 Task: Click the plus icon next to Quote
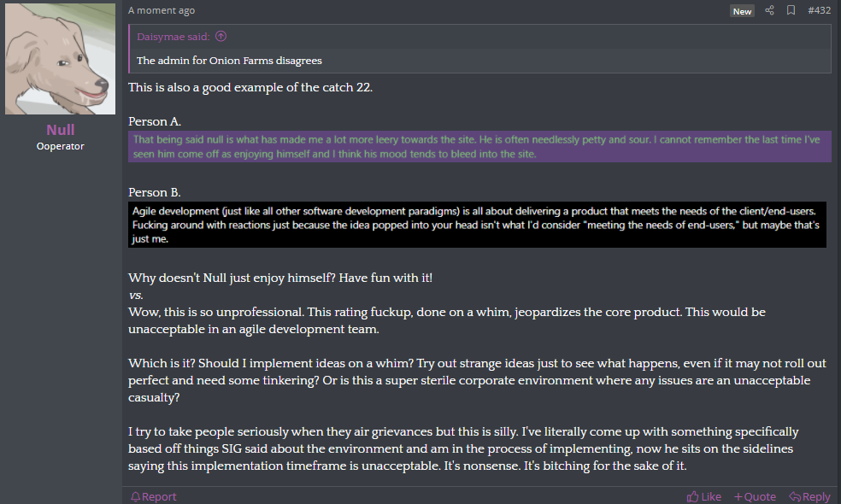(x=738, y=497)
